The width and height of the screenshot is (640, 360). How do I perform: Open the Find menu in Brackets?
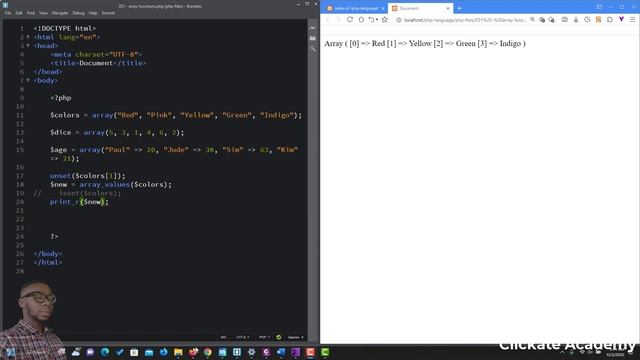pyautogui.click(x=31, y=13)
